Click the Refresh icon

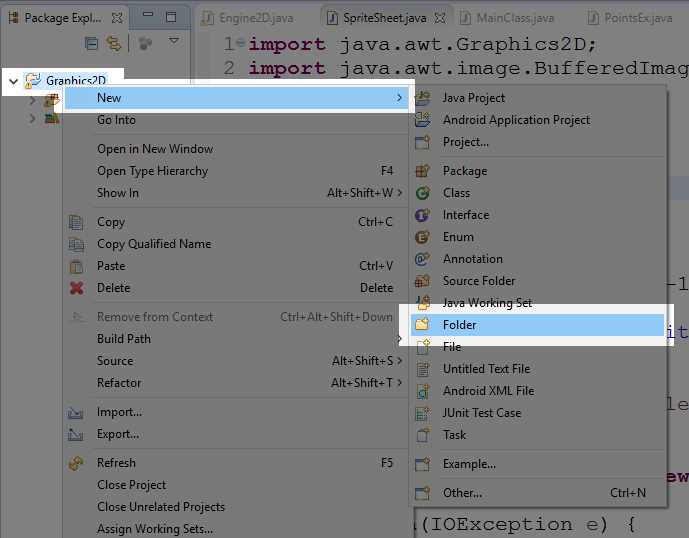click(x=76, y=463)
